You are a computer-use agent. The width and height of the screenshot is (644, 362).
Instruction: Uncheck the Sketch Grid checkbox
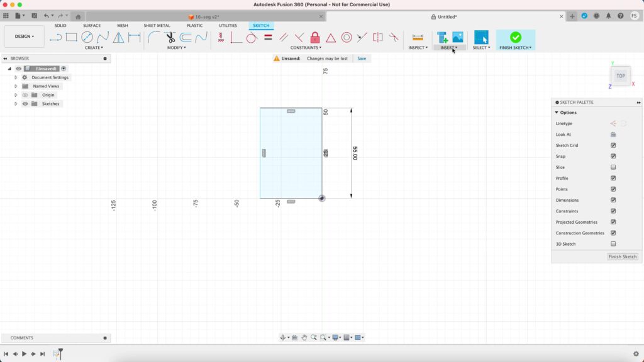tap(613, 145)
